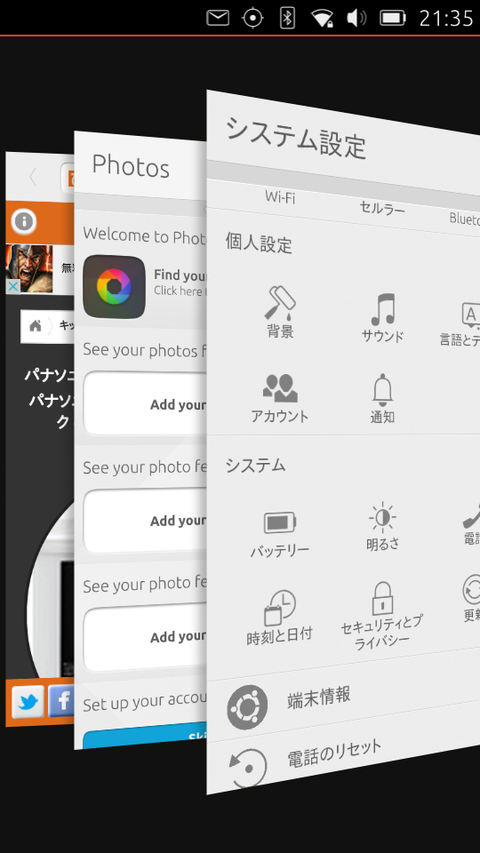Open 言語とテキスト language settings icon
This screenshot has height=853, width=480.
click(x=461, y=325)
